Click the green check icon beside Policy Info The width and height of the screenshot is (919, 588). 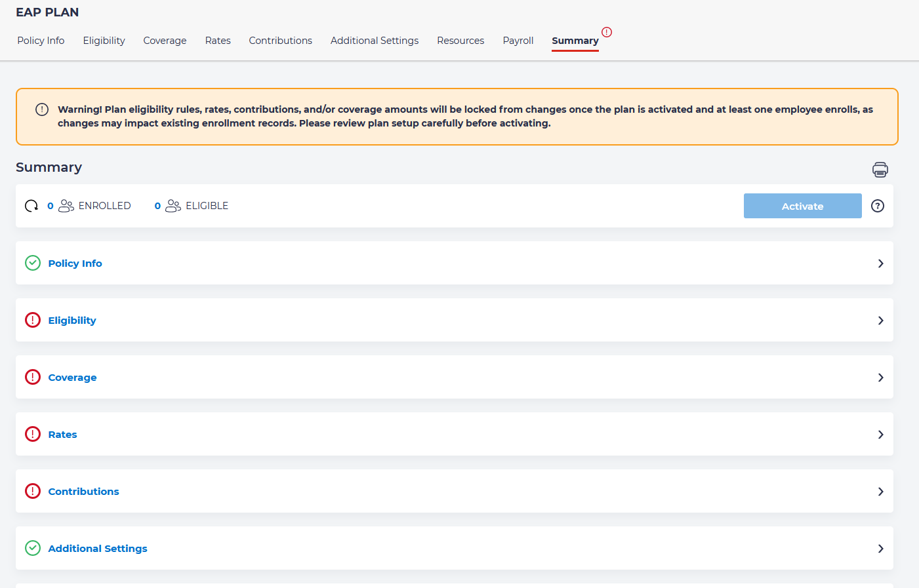[x=33, y=263]
